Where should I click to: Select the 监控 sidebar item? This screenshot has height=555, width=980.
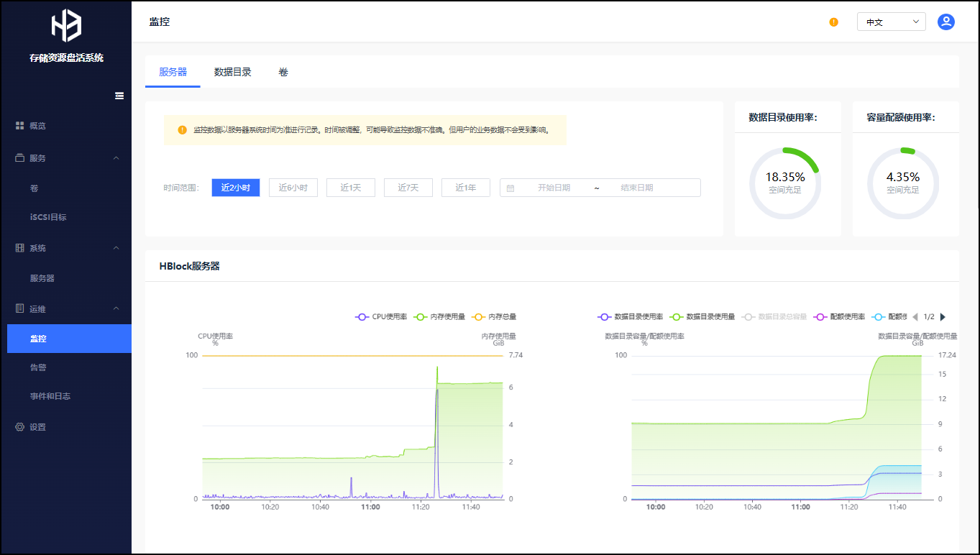click(69, 339)
